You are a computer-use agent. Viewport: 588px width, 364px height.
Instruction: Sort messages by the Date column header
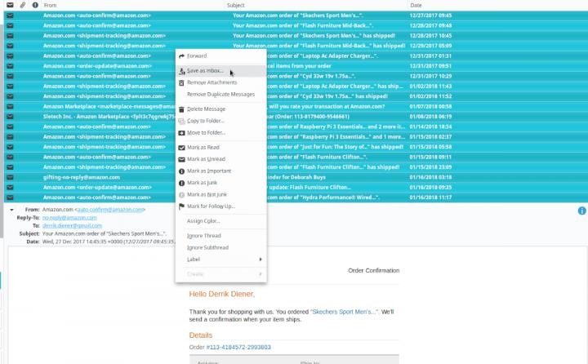coord(416,6)
